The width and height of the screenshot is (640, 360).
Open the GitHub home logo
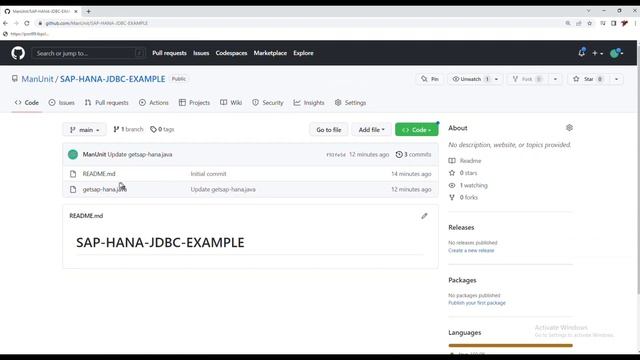[18, 53]
